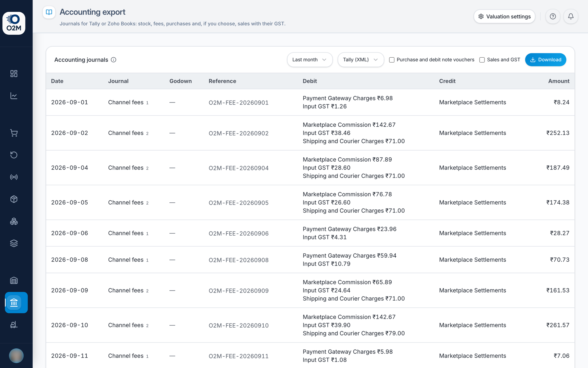This screenshot has height=368, width=588.
Task: Click Marketplace Settlements in 2026-09-11 row
Action: pyautogui.click(x=473, y=356)
